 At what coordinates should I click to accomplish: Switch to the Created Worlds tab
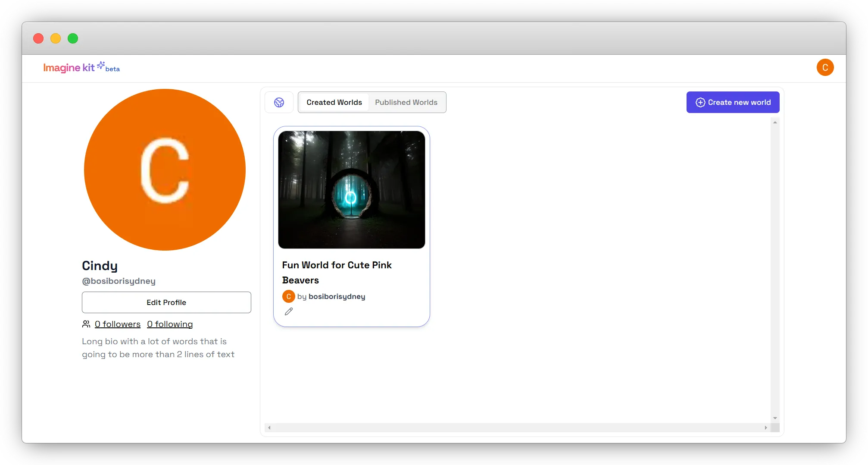point(334,103)
